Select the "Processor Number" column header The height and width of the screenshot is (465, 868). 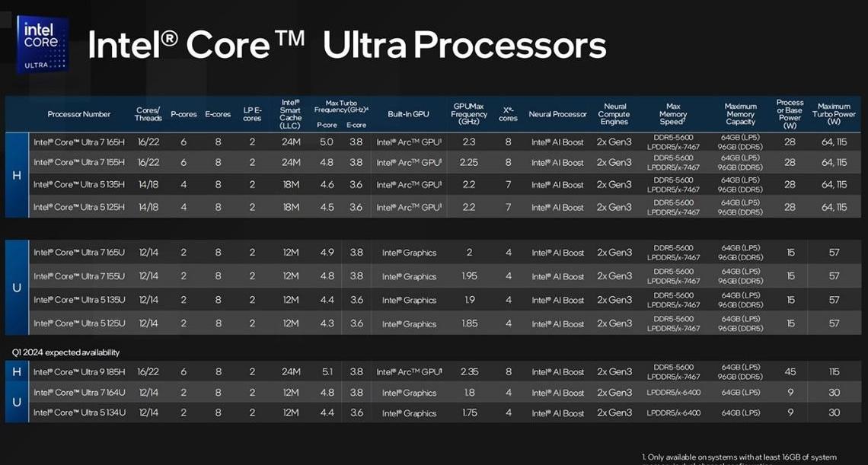click(78, 114)
